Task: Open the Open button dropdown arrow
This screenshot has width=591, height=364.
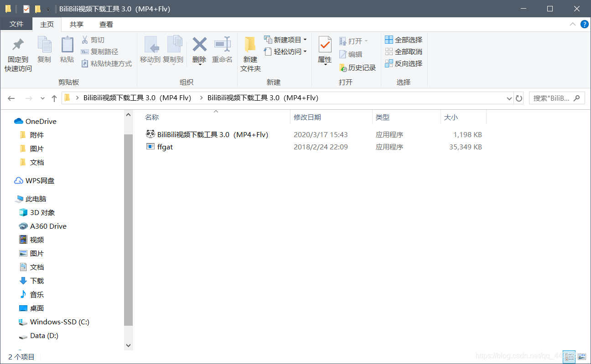Action: pyautogui.click(x=366, y=41)
